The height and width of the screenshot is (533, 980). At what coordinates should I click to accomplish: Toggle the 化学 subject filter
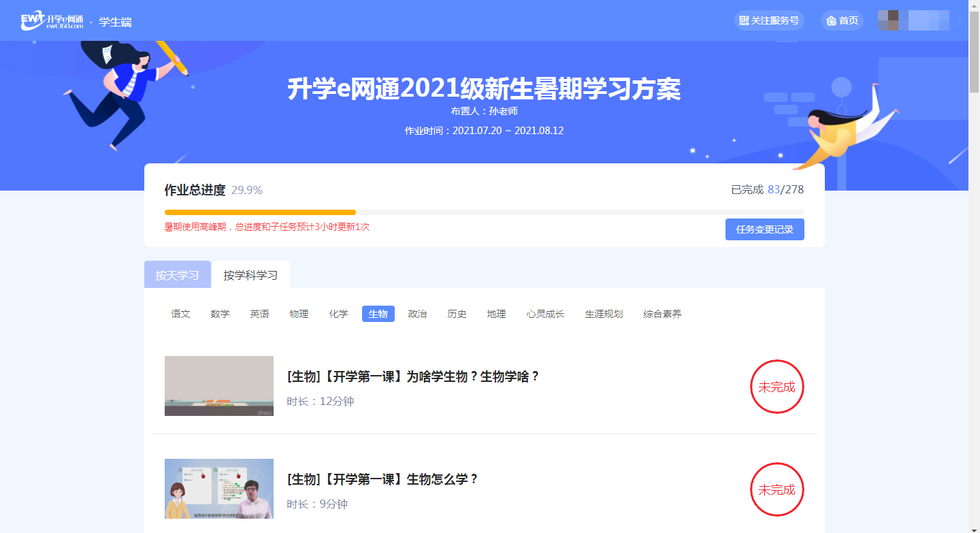pos(338,314)
